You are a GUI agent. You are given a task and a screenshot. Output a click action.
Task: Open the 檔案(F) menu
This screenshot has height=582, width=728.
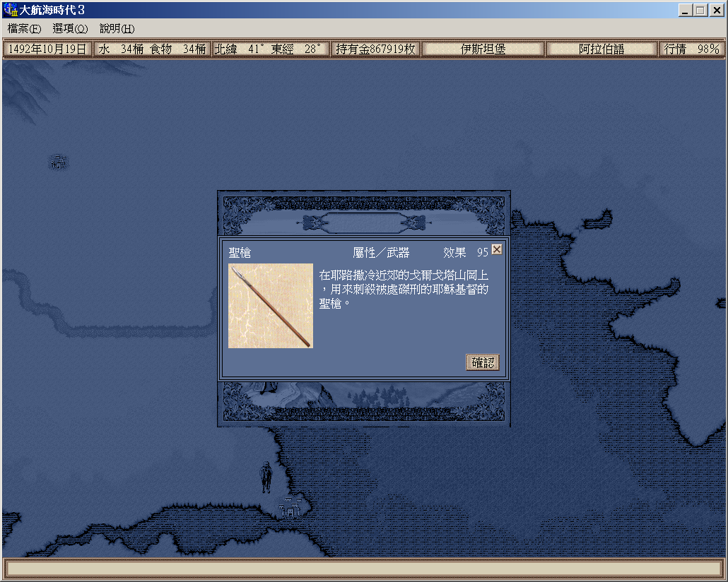[x=24, y=29]
